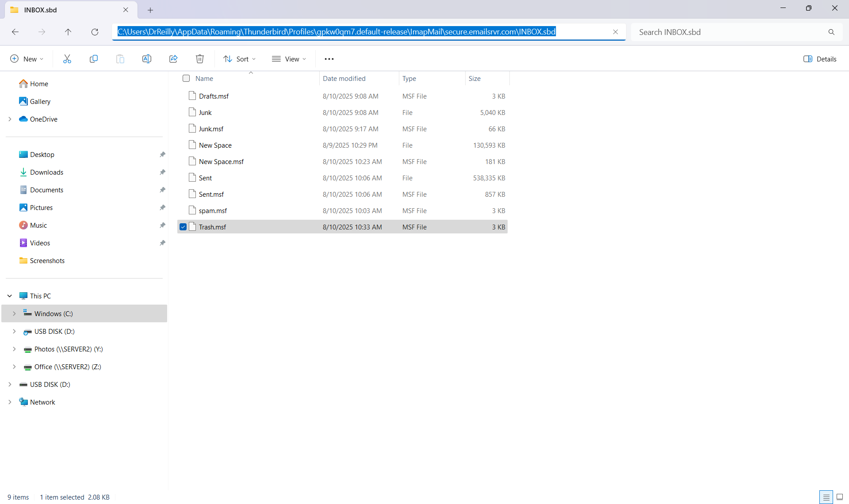Click the Refresh button
The height and width of the screenshot is (504, 849).
(x=95, y=32)
